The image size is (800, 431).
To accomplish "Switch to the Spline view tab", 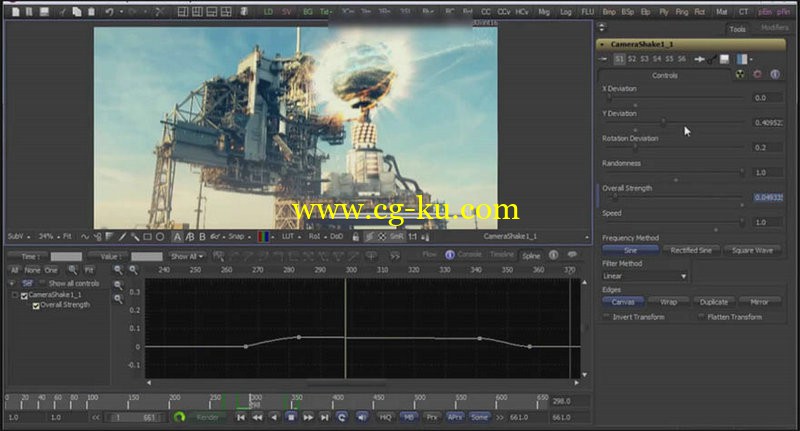I will (531, 256).
